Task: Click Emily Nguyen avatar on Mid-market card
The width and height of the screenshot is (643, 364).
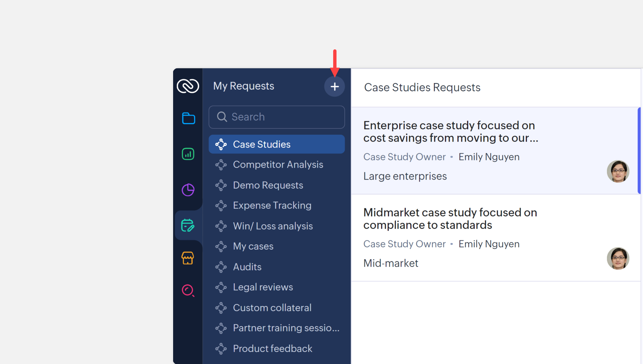Action: pos(618,258)
